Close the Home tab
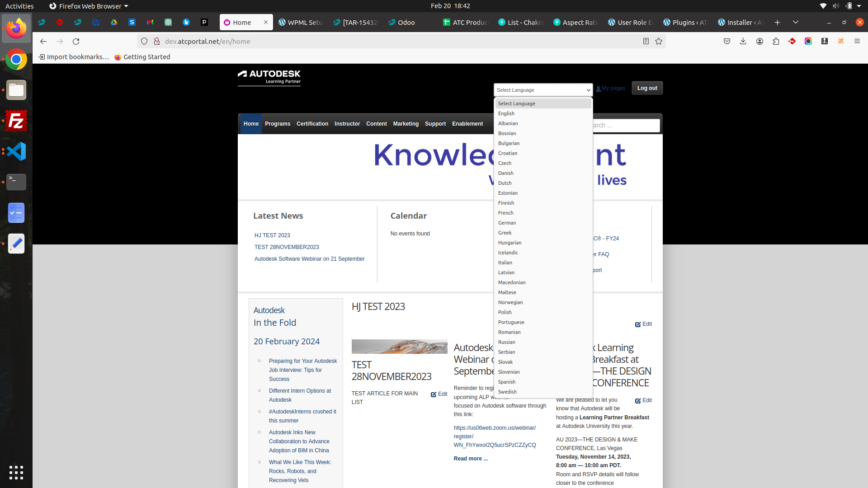 tap(266, 22)
